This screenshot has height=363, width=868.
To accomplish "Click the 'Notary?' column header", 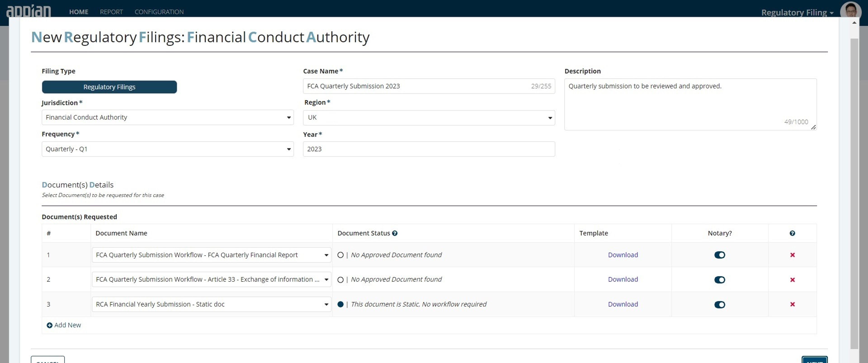I will click(720, 233).
